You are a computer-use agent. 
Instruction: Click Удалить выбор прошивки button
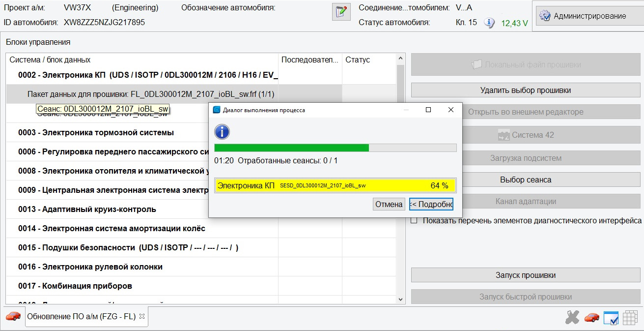(x=526, y=90)
